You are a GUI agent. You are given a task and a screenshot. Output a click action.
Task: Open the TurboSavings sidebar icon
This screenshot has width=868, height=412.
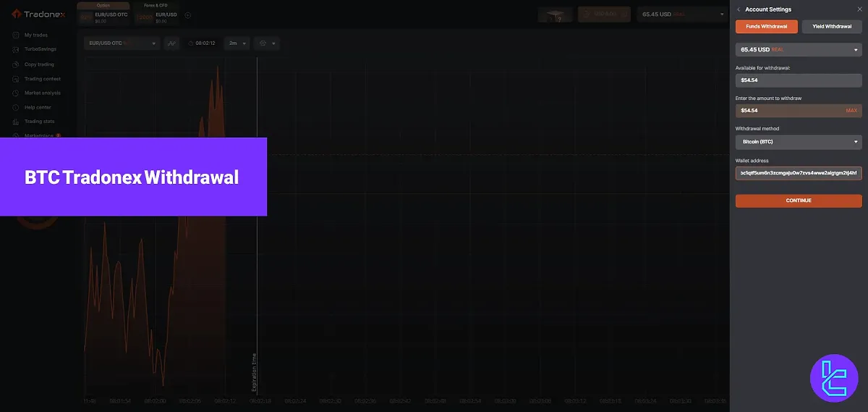[16, 49]
